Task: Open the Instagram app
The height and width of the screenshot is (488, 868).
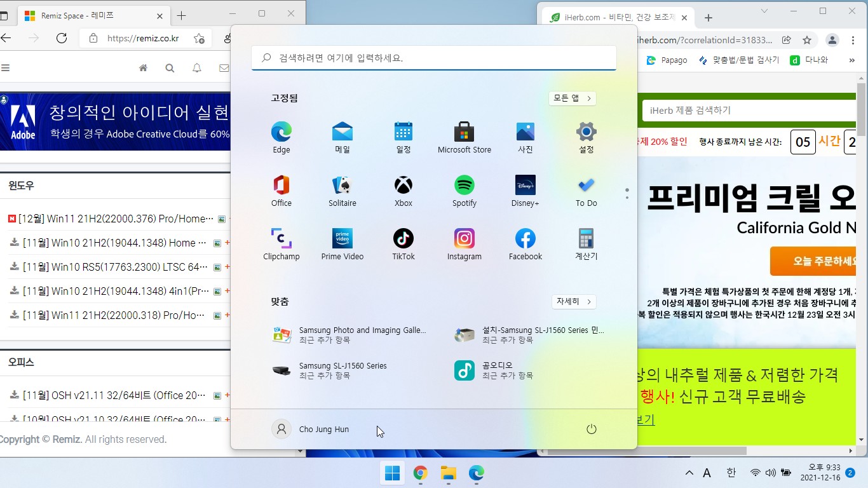Action: 465,245
